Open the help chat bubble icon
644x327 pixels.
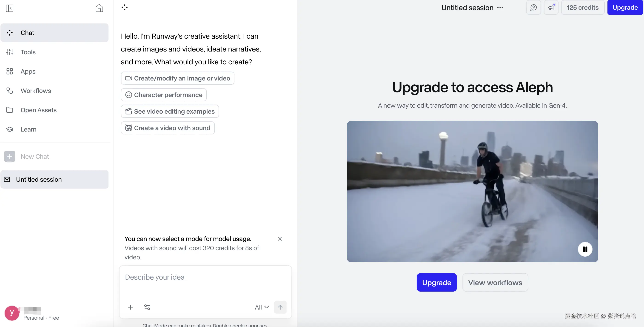coord(533,8)
